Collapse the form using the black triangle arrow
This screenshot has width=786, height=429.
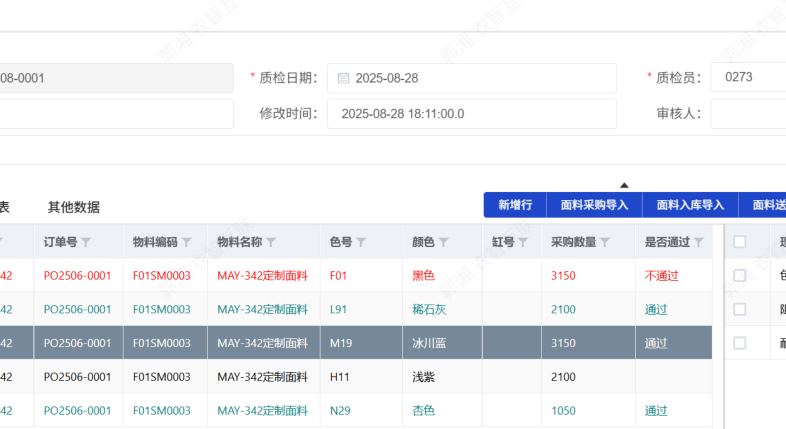click(x=624, y=185)
